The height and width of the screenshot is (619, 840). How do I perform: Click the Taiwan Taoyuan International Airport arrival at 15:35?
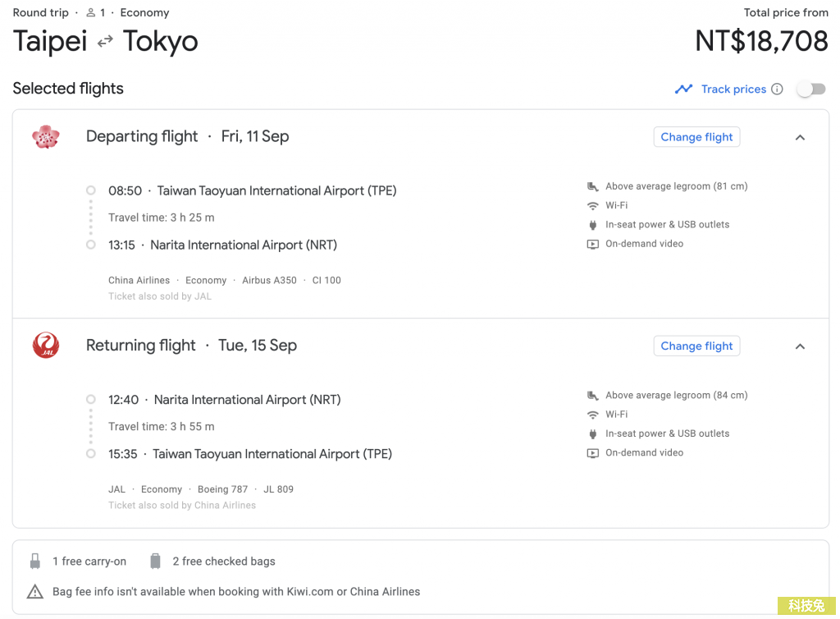coord(272,454)
